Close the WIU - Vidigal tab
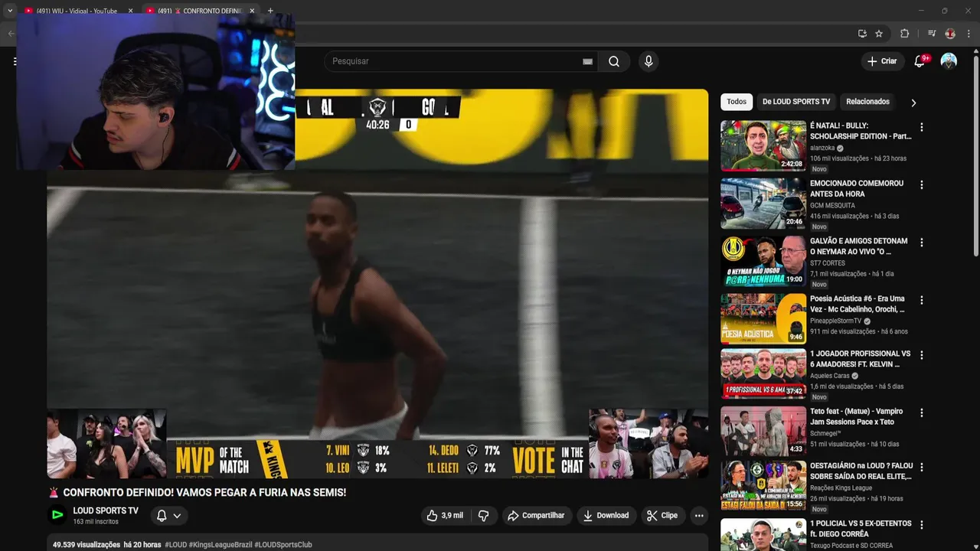This screenshot has width=980, height=551. 130,11
